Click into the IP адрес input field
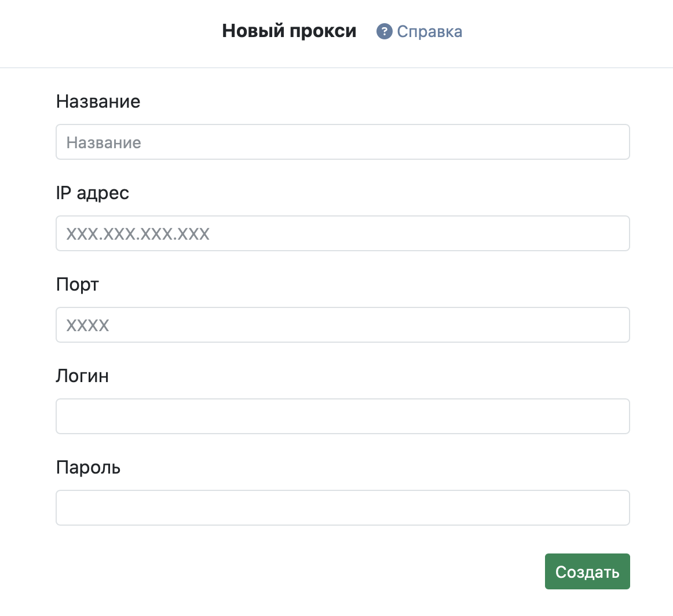673x616 pixels. [342, 234]
